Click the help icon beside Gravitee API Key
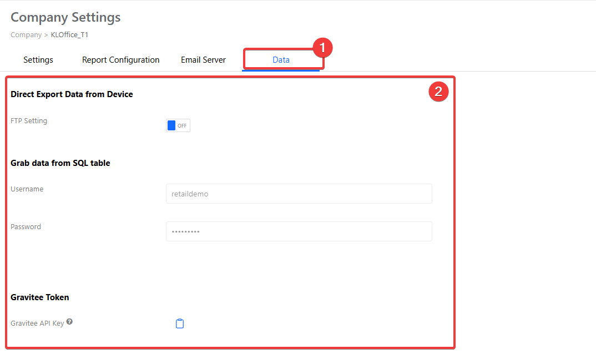This screenshot has width=596, height=364. (69, 322)
